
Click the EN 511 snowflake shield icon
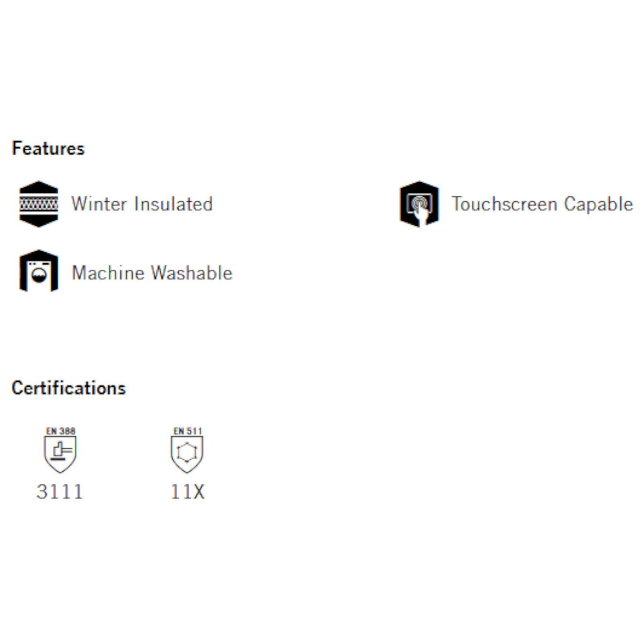point(187,454)
